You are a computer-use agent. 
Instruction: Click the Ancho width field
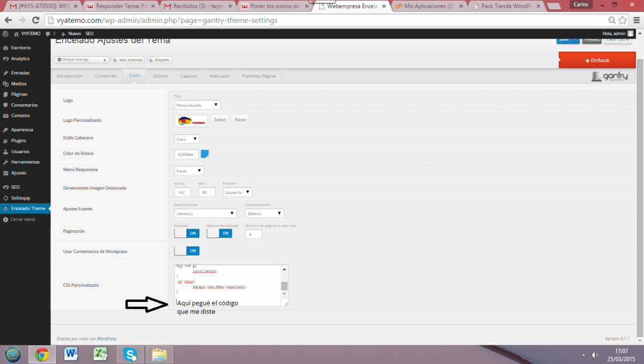[x=182, y=192]
